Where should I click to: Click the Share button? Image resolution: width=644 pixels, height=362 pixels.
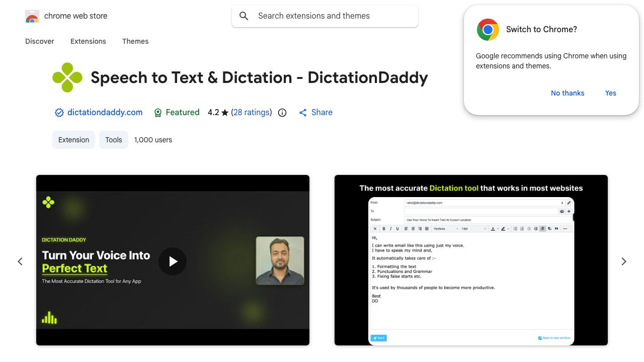316,112
